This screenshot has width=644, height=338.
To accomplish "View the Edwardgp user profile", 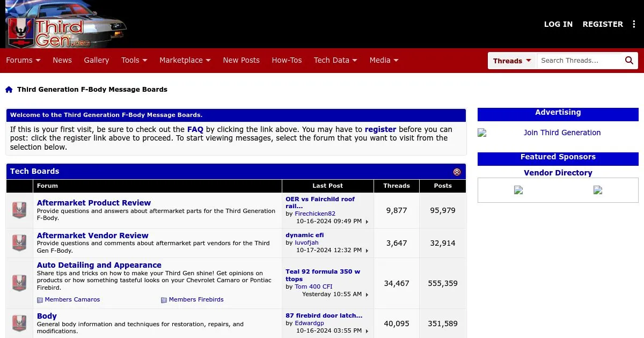I will pyautogui.click(x=310, y=323).
